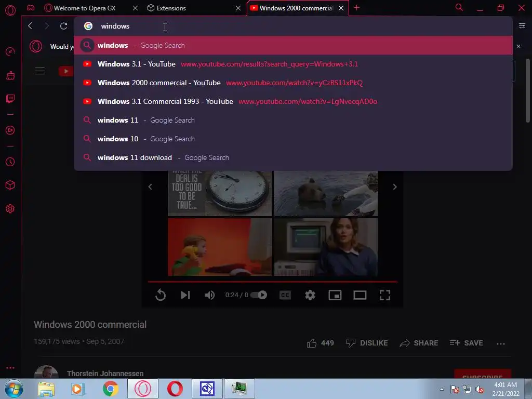The width and height of the screenshot is (532, 399).
Task: Switch to Welcome to Opera GX tab
Action: 85,8
